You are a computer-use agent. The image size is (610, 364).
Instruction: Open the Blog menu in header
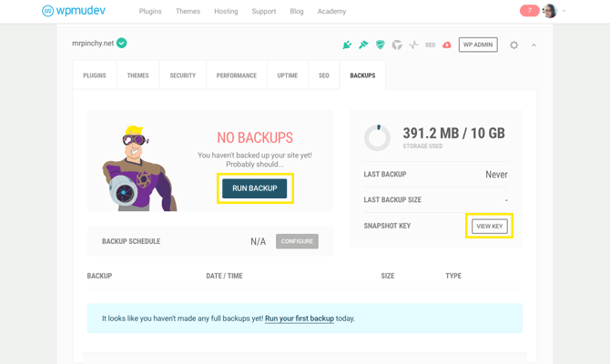pyautogui.click(x=297, y=11)
